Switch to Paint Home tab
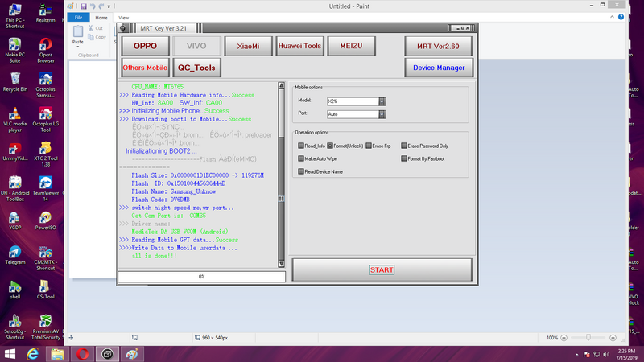 101,18
